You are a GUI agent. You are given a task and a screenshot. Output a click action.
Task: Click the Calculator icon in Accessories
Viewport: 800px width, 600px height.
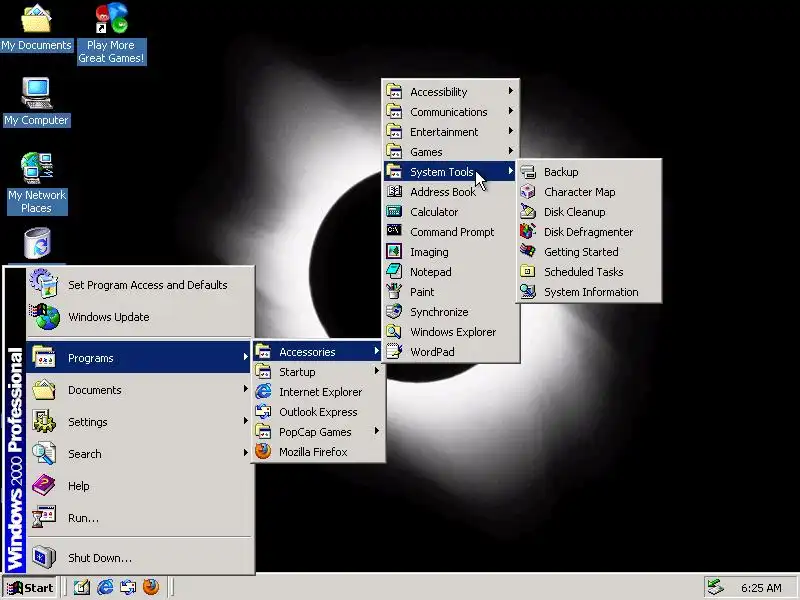[394, 212]
